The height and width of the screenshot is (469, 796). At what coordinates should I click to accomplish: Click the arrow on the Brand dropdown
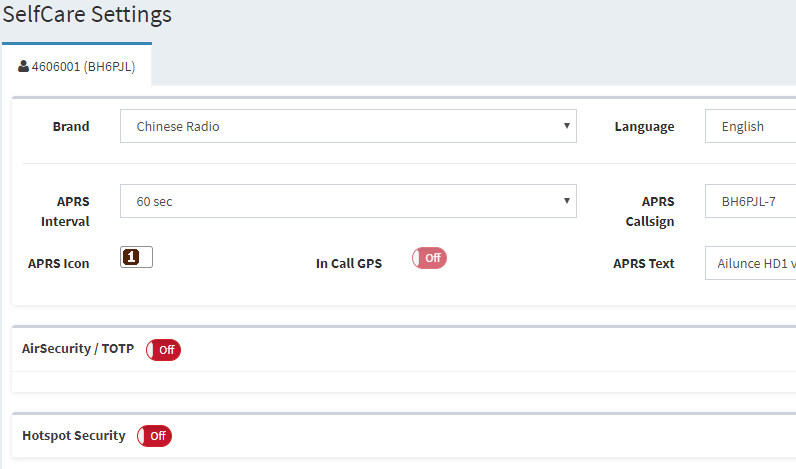click(x=567, y=126)
